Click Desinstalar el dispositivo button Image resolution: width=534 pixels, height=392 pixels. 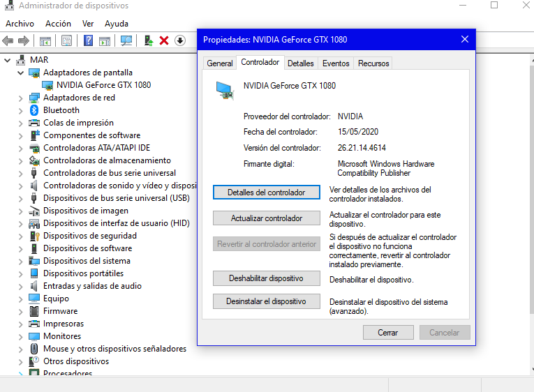[267, 301]
